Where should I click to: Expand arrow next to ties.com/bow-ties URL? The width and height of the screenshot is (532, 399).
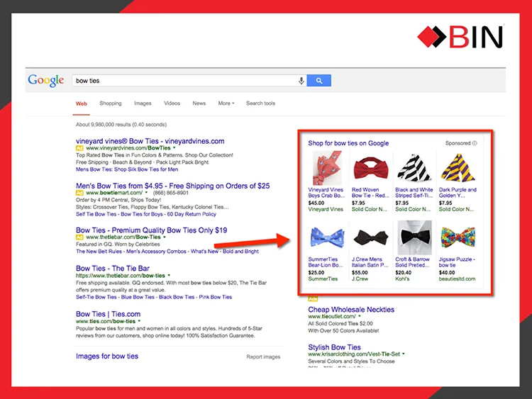(139, 321)
